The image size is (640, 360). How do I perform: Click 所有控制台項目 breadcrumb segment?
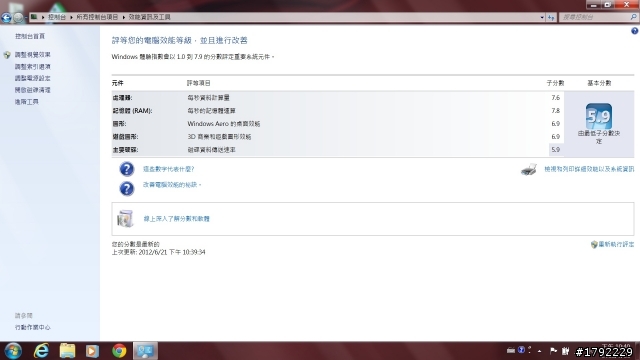97,17
